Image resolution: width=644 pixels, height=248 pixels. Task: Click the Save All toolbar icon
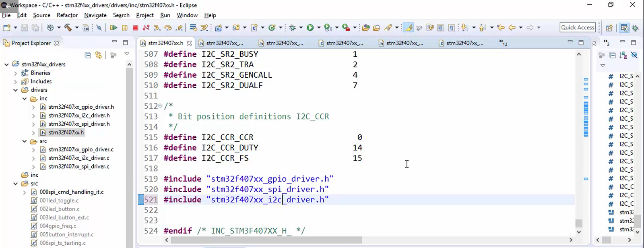(35, 28)
